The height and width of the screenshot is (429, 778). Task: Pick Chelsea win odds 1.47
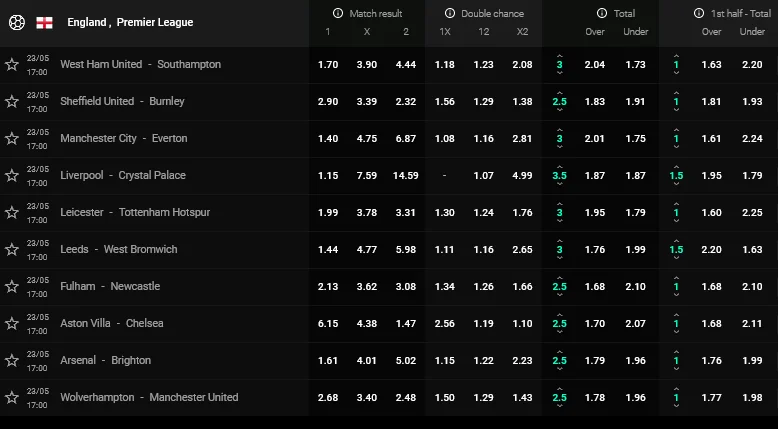[405, 323]
